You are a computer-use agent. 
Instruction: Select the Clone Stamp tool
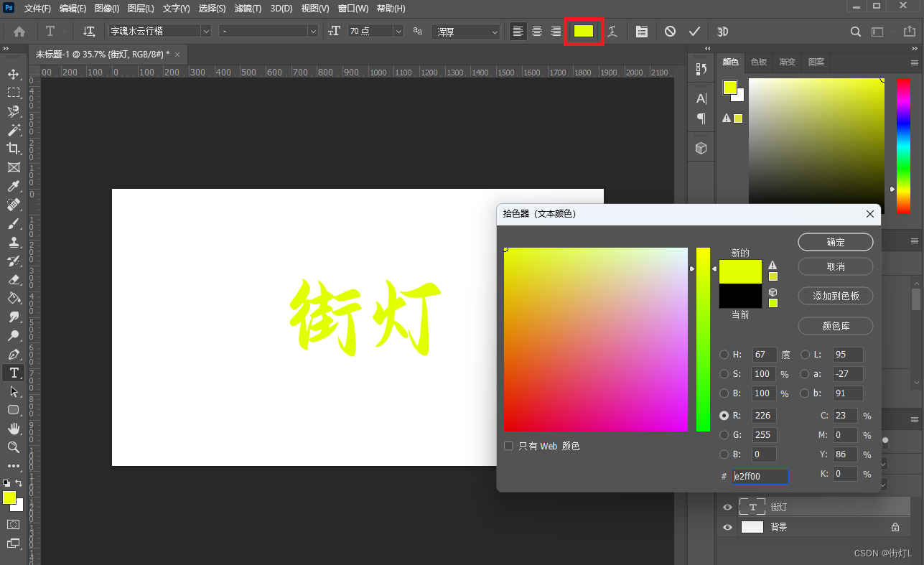[x=14, y=242]
